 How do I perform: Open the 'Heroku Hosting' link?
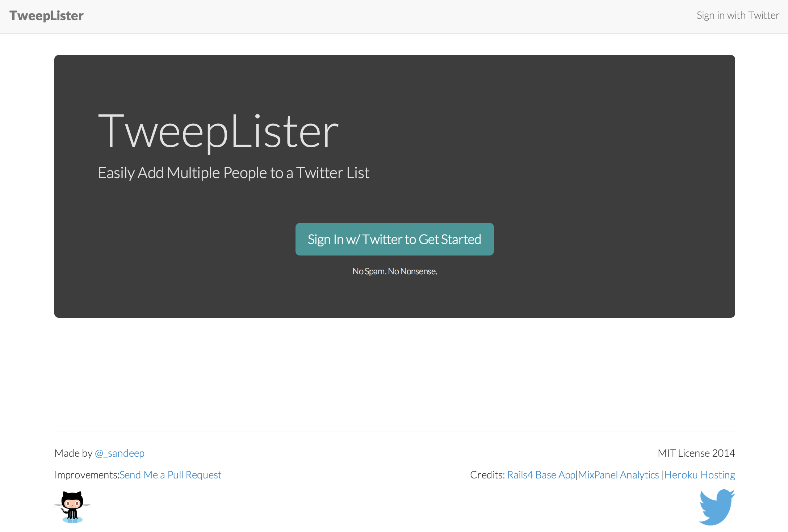700,474
